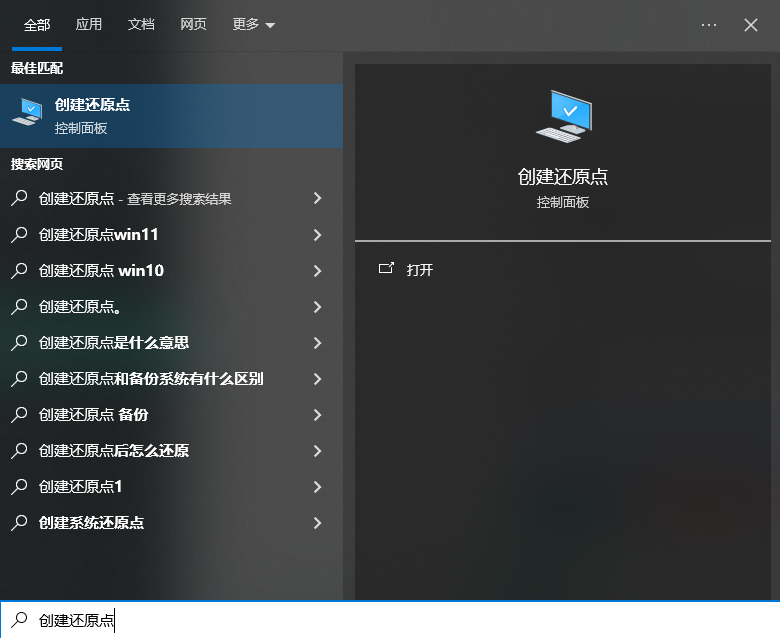This screenshot has height=638, width=780.
Task: Select the 网页 search tab
Action: [x=193, y=24]
